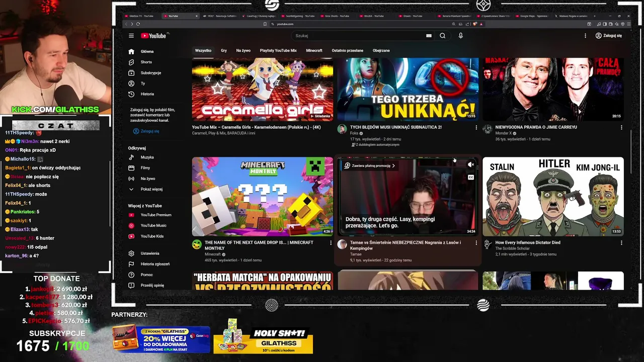
Task: Click the CaseHug partner banner
Action: pos(161,339)
